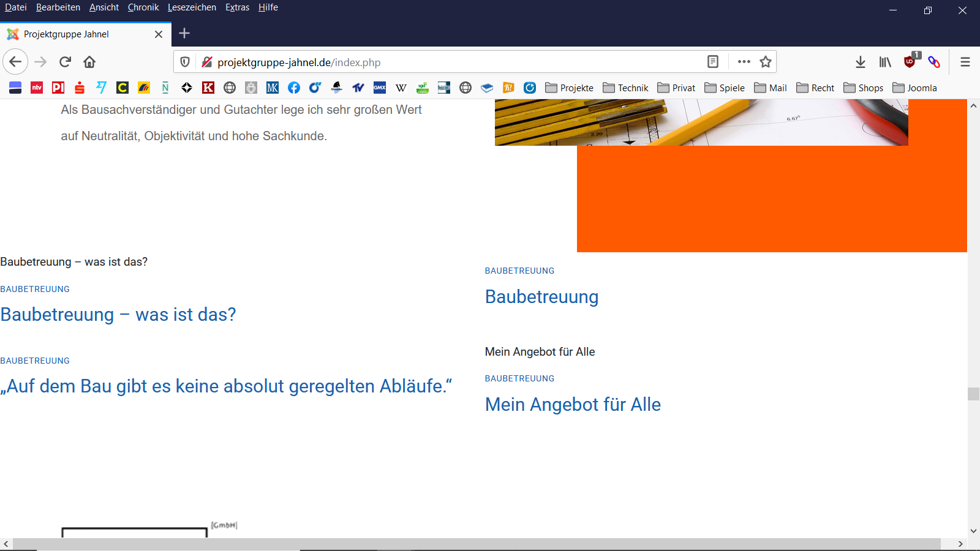
Task: Expand the Recht bookmark folder
Action: click(x=815, y=88)
